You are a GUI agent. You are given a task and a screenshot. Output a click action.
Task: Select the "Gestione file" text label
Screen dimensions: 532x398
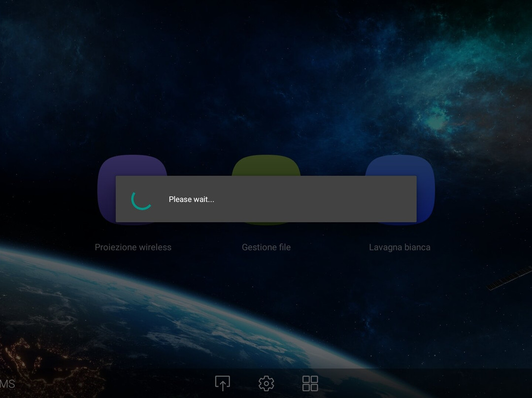[x=266, y=247]
